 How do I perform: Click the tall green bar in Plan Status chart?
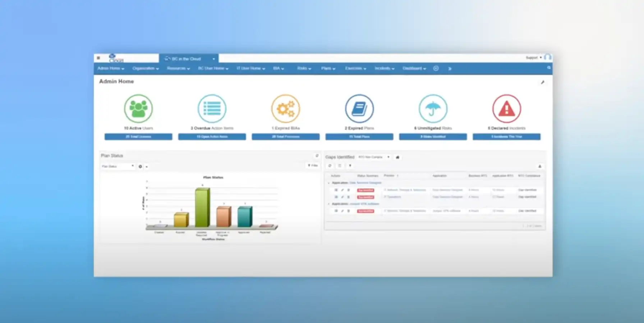tap(202, 208)
